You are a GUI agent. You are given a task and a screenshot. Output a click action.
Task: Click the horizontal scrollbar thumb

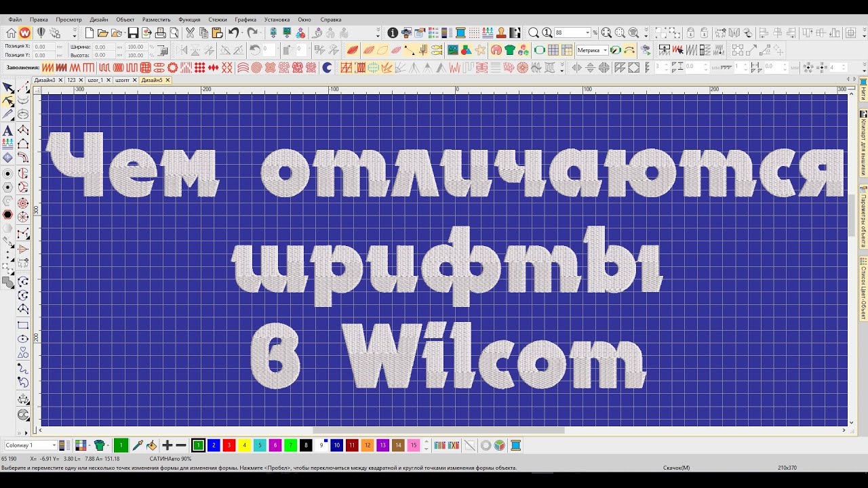(438, 430)
